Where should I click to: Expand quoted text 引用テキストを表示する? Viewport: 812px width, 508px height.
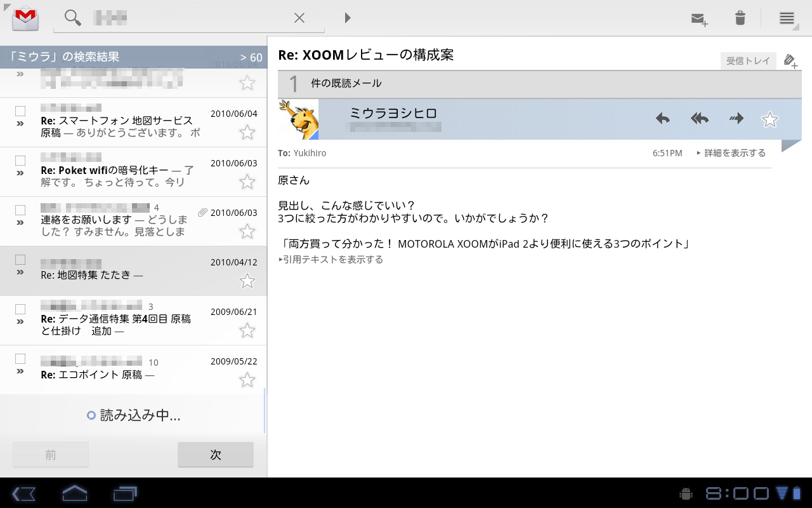[x=331, y=259]
